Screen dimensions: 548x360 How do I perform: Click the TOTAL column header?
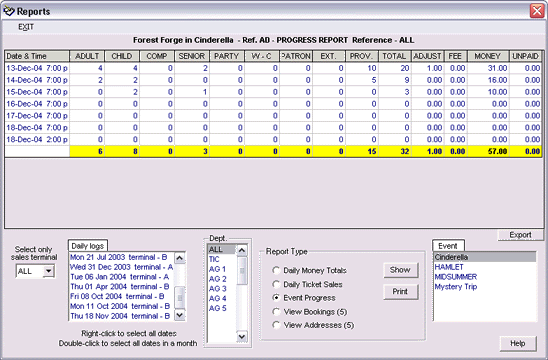(x=394, y=56)
